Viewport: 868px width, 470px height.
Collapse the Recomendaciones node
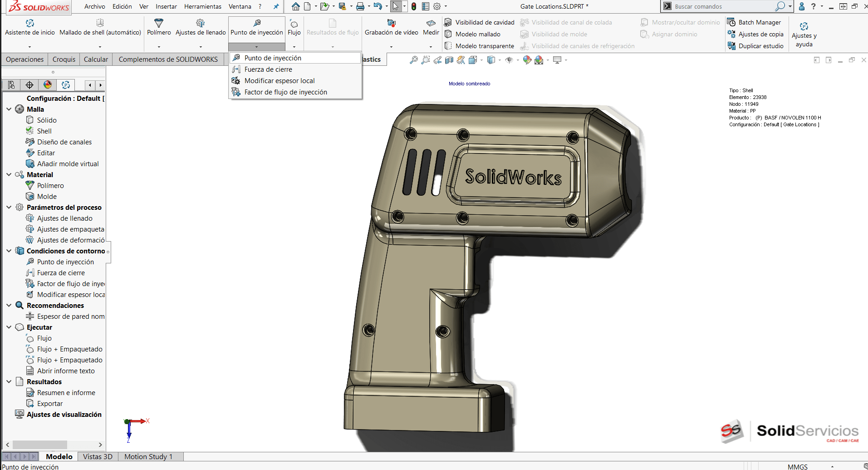point(9,306)
